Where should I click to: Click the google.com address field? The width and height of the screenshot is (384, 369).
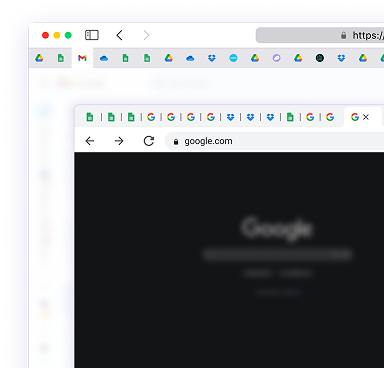[x=275, y=141]
